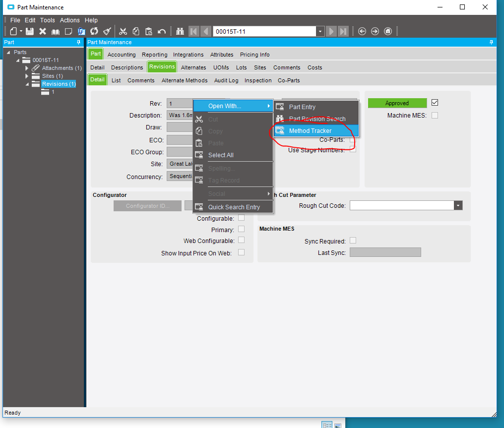Click the Last Sync field
Screen dimensions: 504x428
[x=385, y=252]
